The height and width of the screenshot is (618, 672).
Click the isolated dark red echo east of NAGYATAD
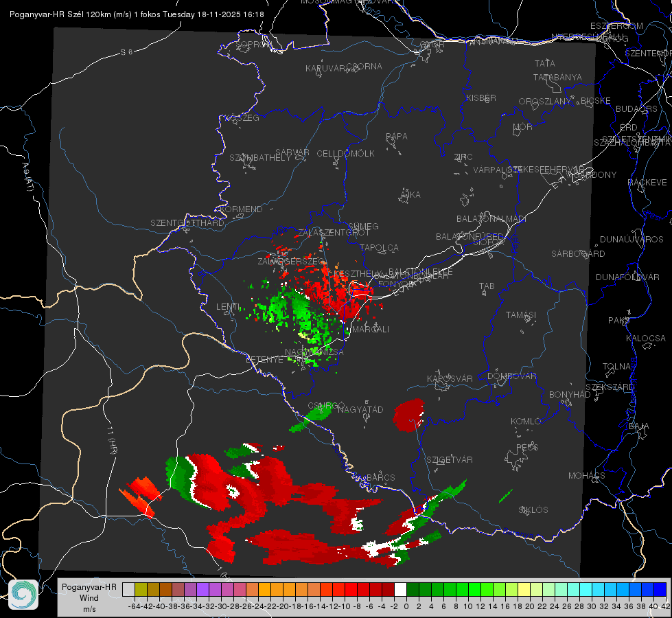pyautogui.click(x=409, y=415)
